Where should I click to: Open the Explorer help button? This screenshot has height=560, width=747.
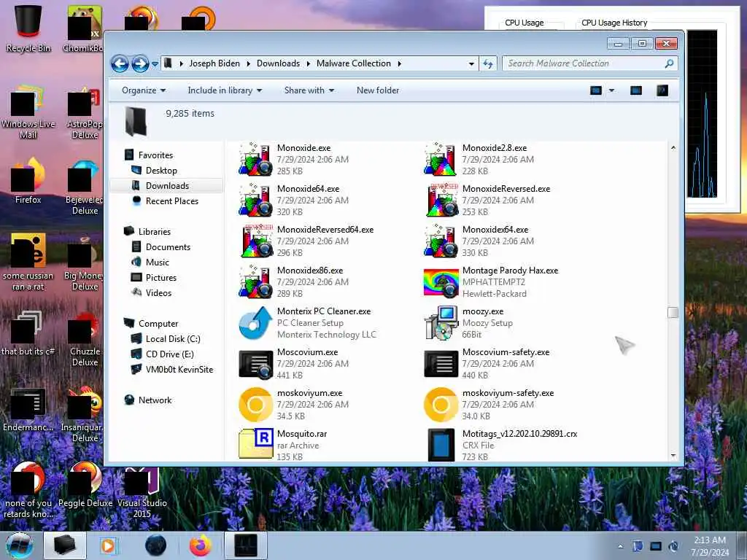[662, 90]
